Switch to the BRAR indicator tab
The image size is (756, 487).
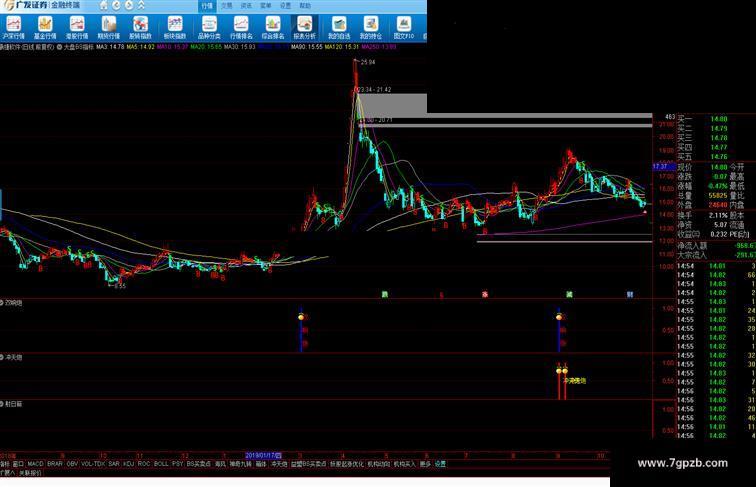(55, 463)
